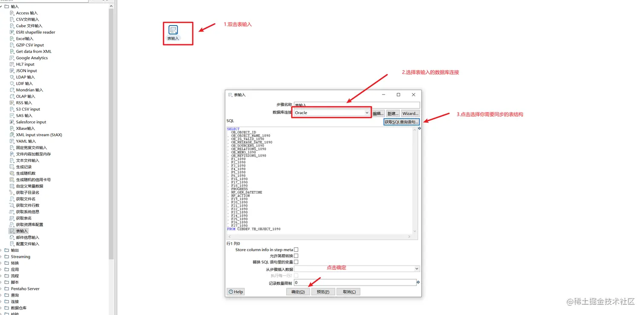Viewport: 644px width, 315px height.
Task: Click the ESRI shapefile reader icon
Action: [12, 32]
